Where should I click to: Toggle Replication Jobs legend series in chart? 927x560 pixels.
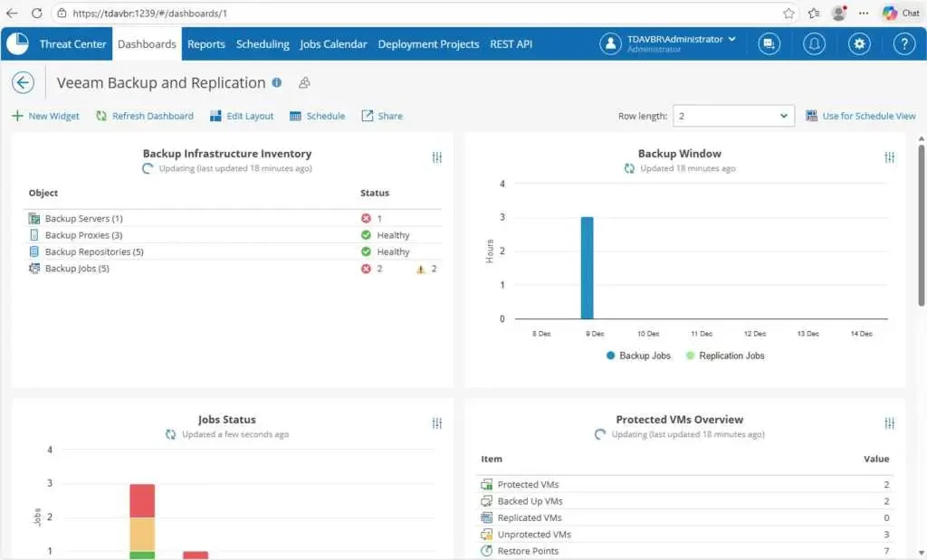pos(724,356)
